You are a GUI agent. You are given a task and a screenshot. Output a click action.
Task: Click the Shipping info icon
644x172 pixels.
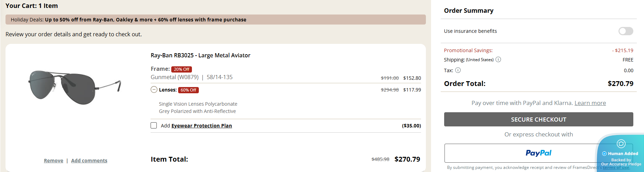[498, 59]
